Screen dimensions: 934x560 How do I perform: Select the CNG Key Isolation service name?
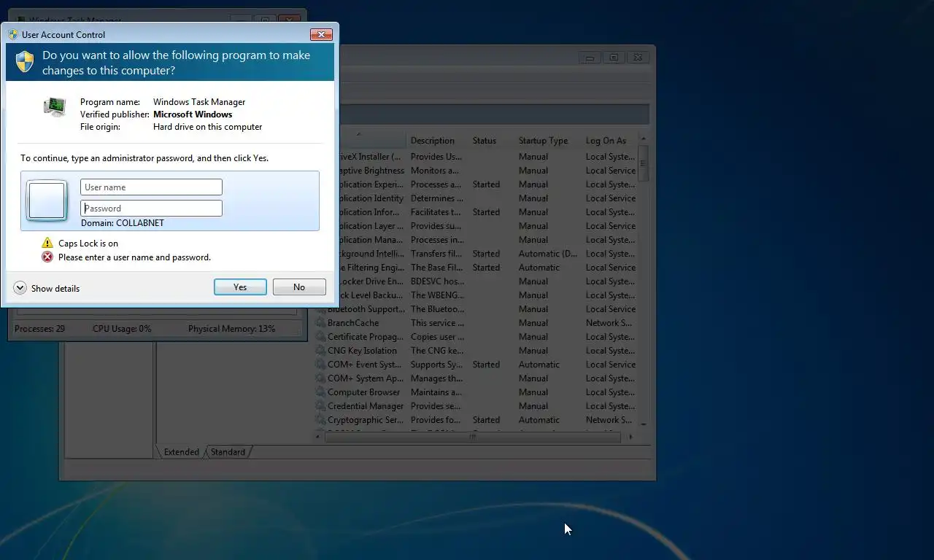[362, 351]
